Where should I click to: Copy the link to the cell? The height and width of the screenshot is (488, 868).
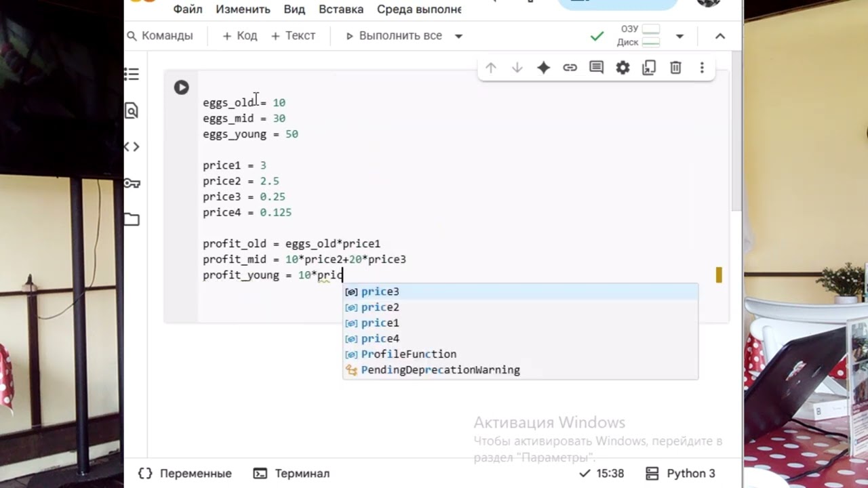click(570, 68)
